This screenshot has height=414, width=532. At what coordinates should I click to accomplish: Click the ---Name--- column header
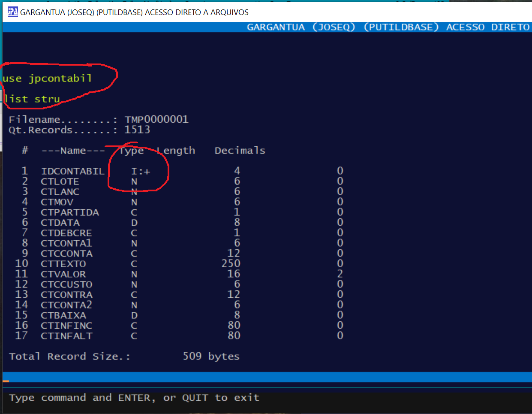coord(73,151)
